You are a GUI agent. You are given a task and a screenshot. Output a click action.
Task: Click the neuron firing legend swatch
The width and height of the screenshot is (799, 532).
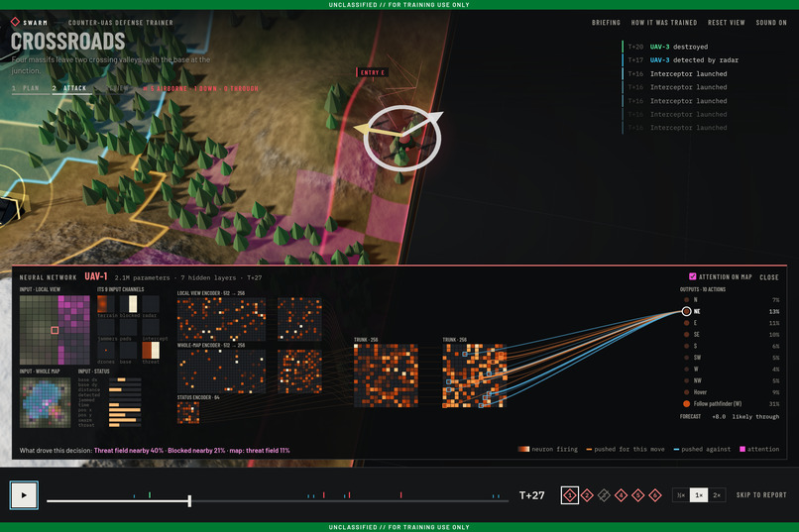tap(523, 449)
